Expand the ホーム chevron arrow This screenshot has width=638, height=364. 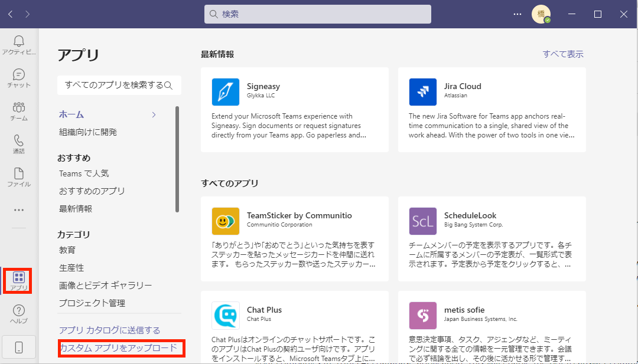pyautogui.click(x=154, y=114)
